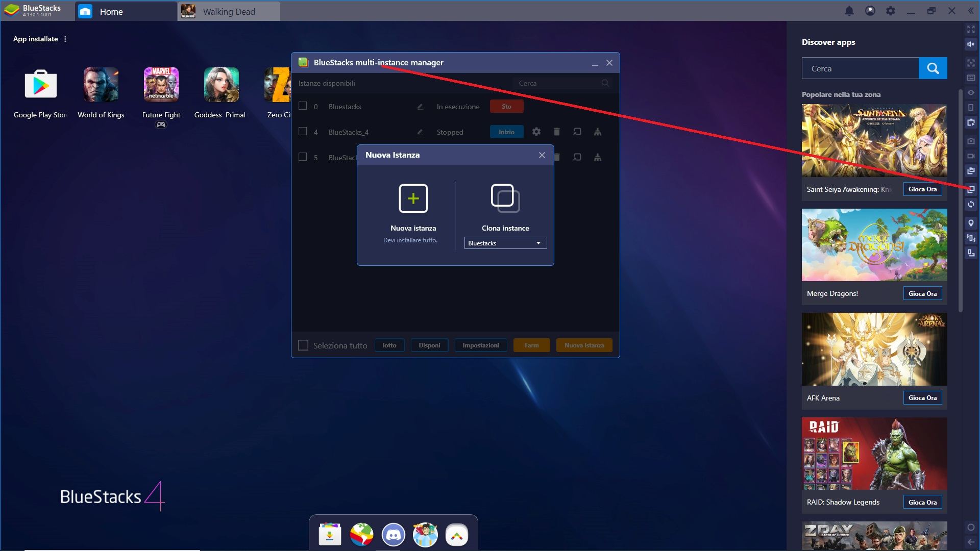
Task: Click the Clona instance icon
Action: click(x=505, y=198)
